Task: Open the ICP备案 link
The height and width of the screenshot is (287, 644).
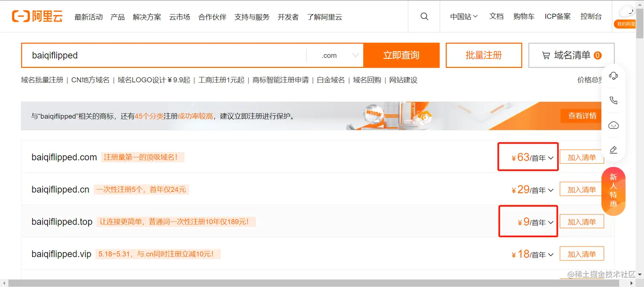Action: 558,16
